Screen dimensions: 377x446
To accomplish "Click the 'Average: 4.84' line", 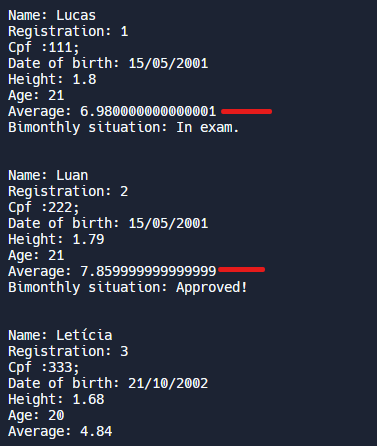I will [60, 431].
